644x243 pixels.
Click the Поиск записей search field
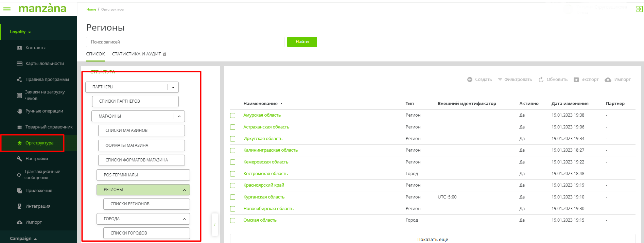[185, 42]
